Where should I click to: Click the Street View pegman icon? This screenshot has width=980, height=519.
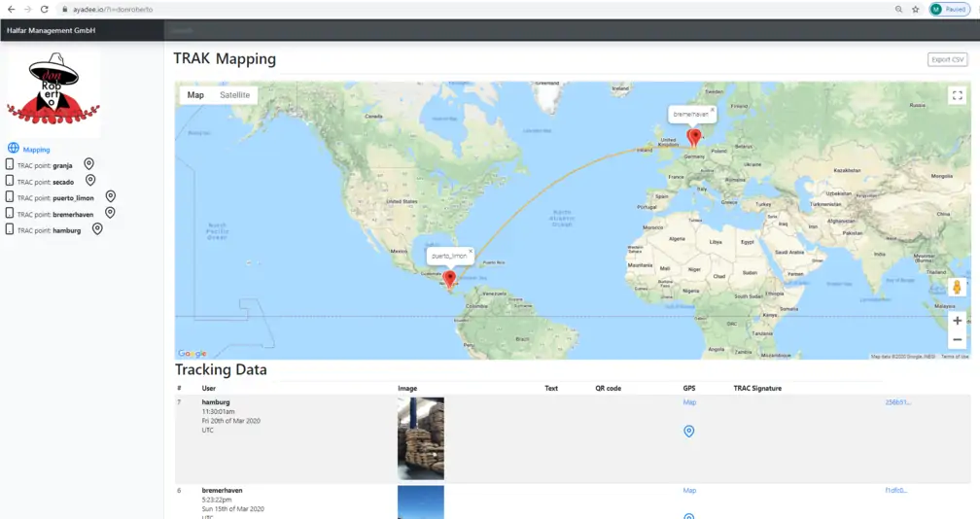[957, 288]
